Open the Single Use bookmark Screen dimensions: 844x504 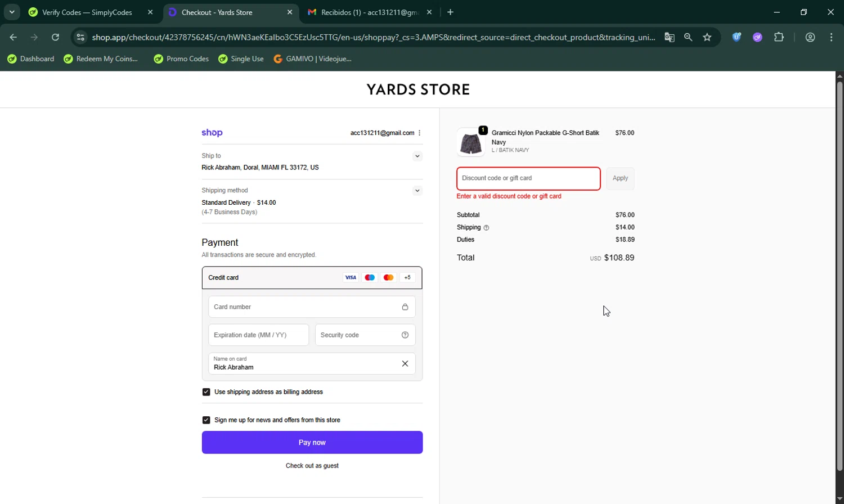tap(241, 58)
